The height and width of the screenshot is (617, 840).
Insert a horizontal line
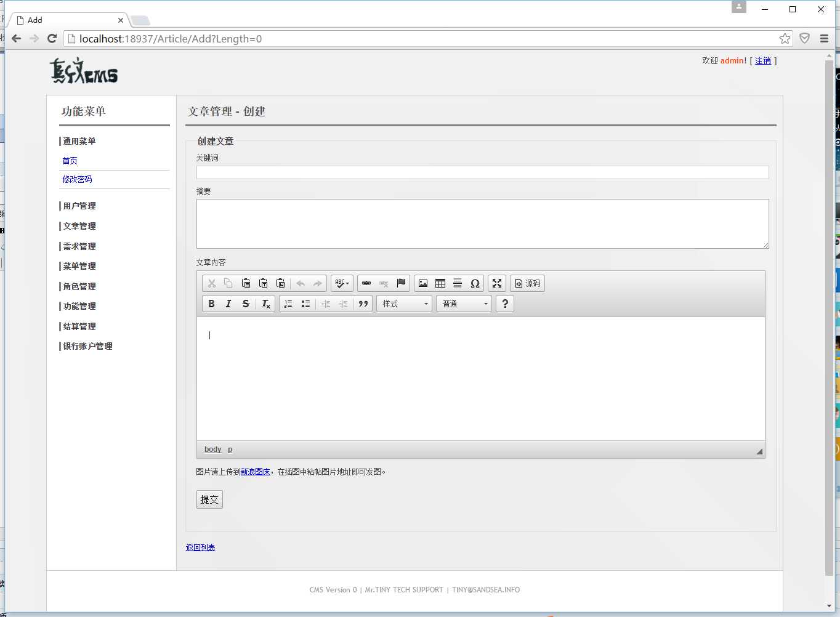[458, 283]
